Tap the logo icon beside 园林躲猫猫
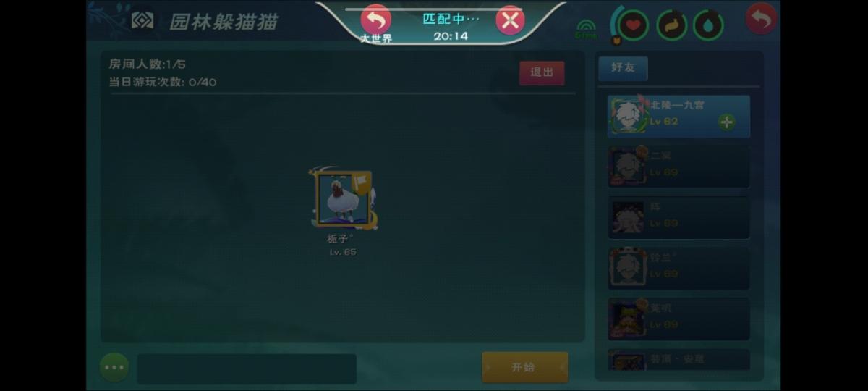The height and width of the screenshot is (391, 868). pyautogui.click(x=142, y=21)
